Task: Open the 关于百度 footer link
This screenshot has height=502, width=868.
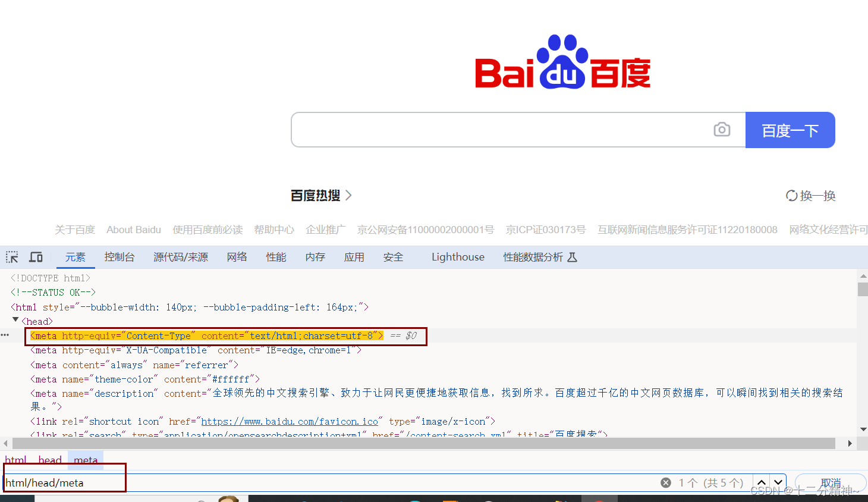Action: point(75,230)
